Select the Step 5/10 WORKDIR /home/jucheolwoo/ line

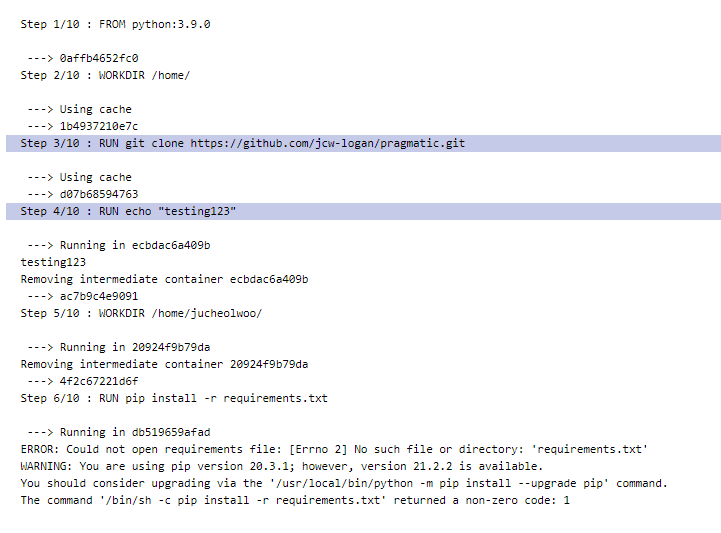141,313
